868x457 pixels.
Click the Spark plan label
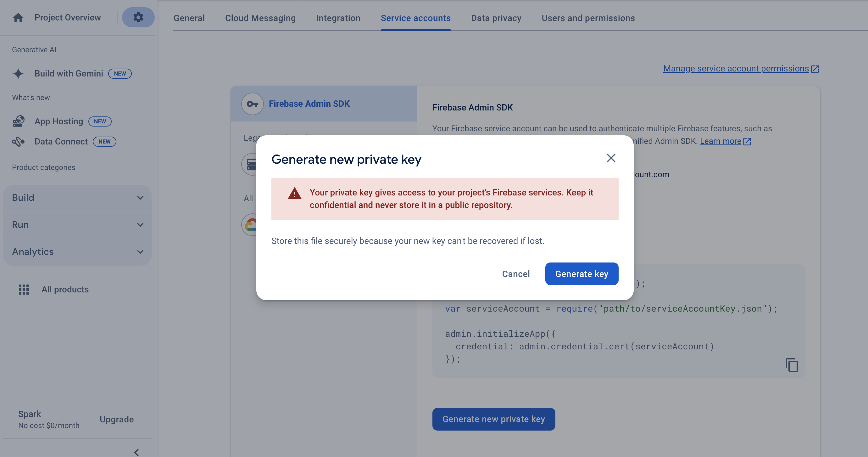coord(29,414)
